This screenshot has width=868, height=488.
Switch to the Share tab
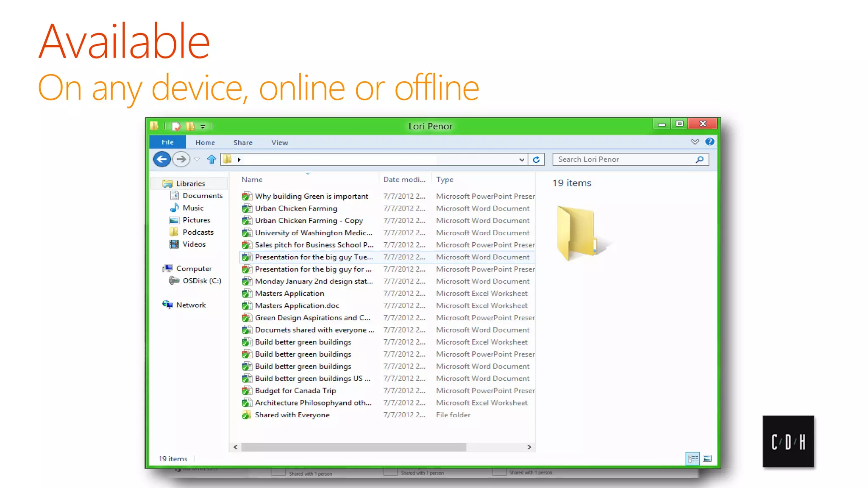click(242, 143)
